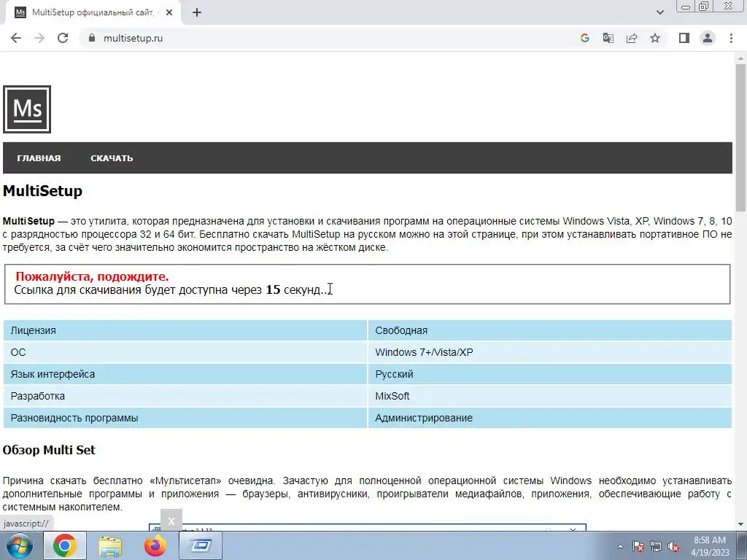Image resolution: width=747 pixels, height=560 pixels.
Task: Click the 'Обзор Multi Set' heading
Action: coord(49,450)
